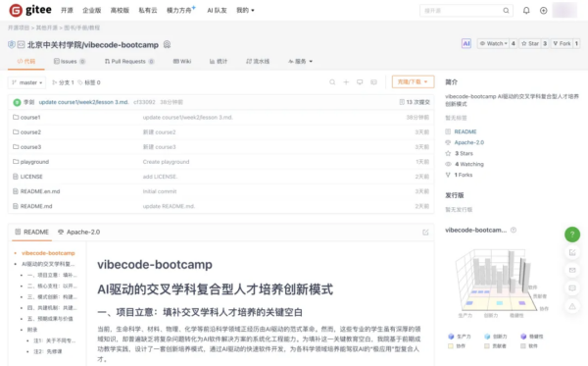Switch to the 流水线 tab
The height and width of the screenshot is (366, 588).
click(x=258, y=61)
